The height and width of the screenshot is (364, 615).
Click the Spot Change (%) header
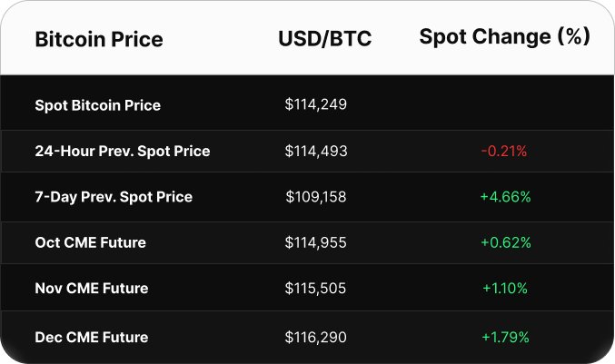point(504,37)
